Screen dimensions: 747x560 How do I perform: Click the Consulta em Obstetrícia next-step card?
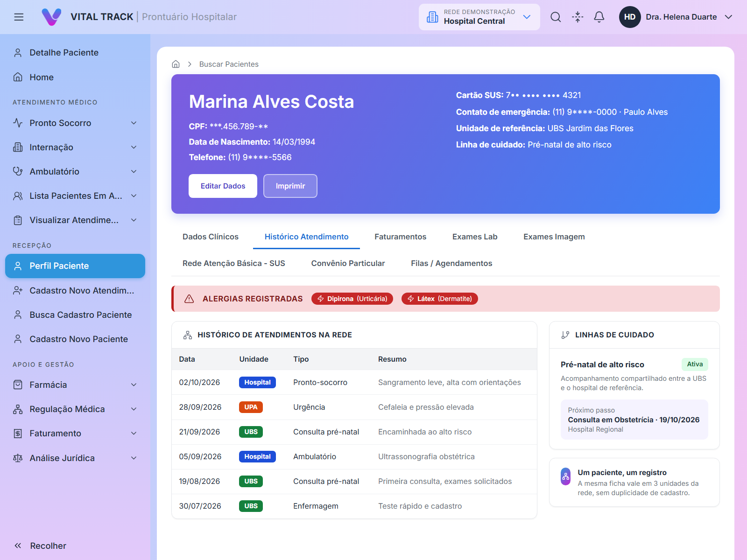pos(634,420)
